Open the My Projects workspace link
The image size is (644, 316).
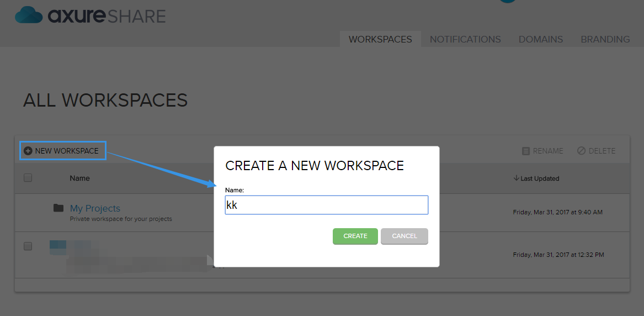coord(95,208)
